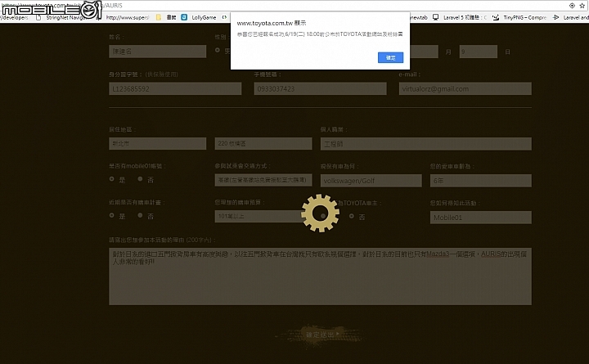Edit the participation reason text area

click(x=320, y=276)
